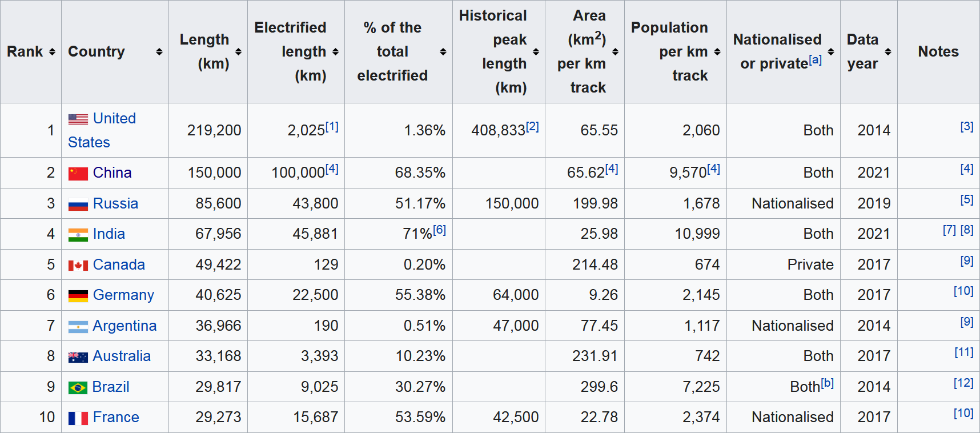Open reference [7] in India notes

[949, 230]
